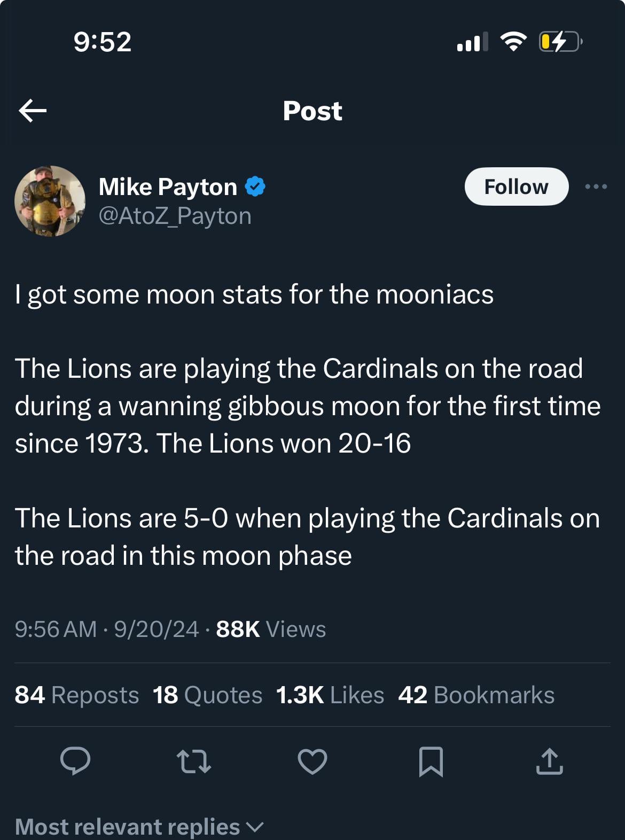
Task: Tap the chevron next to replies sorting
Action: [x=255, y=827]
